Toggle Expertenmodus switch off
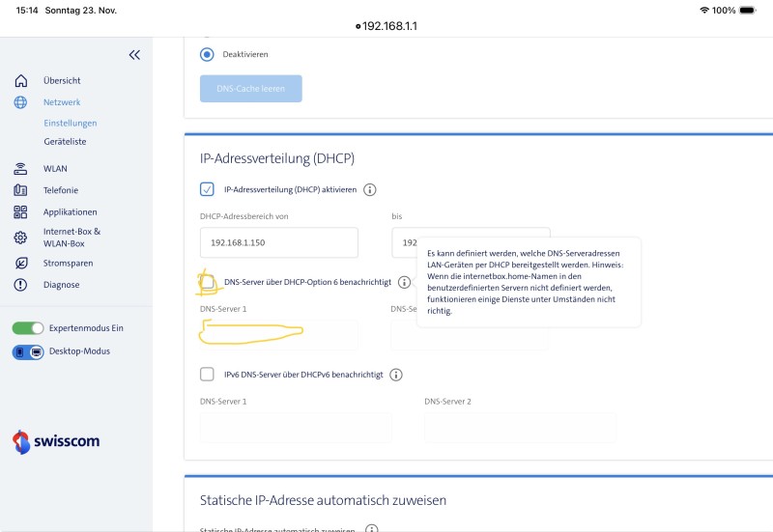773x532 pixels. click(28, 328)
